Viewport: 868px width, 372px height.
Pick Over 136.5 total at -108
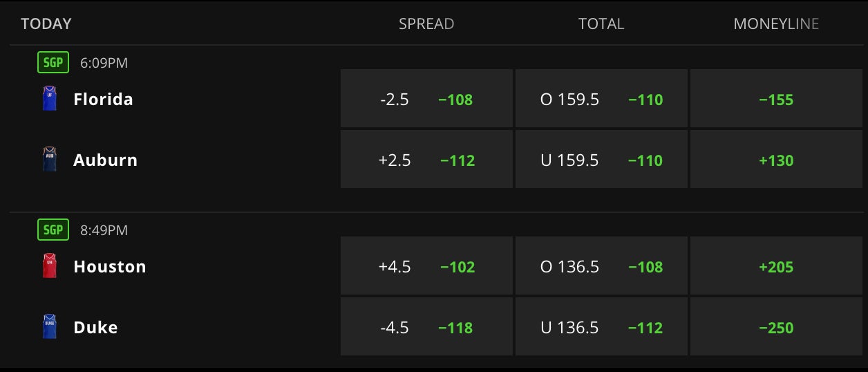click(x=601, y=266)
